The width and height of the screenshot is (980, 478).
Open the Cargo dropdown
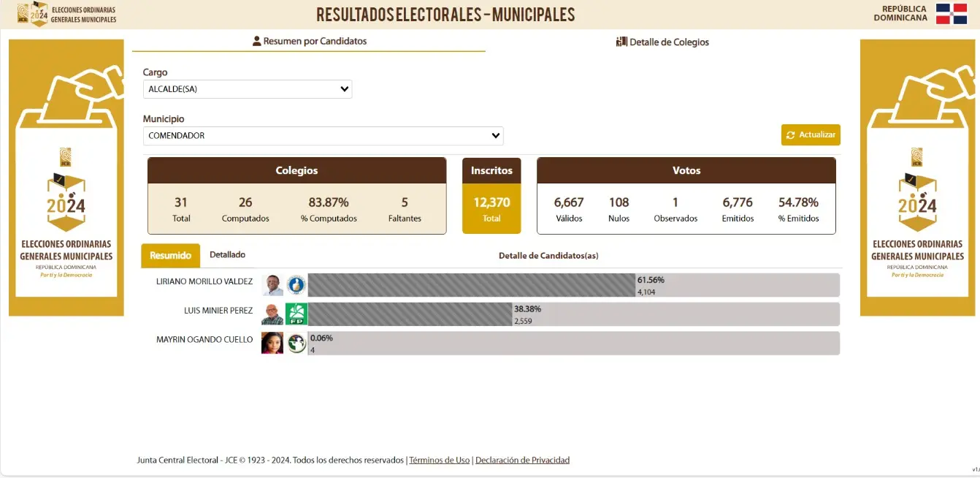(x=248, y=89)
